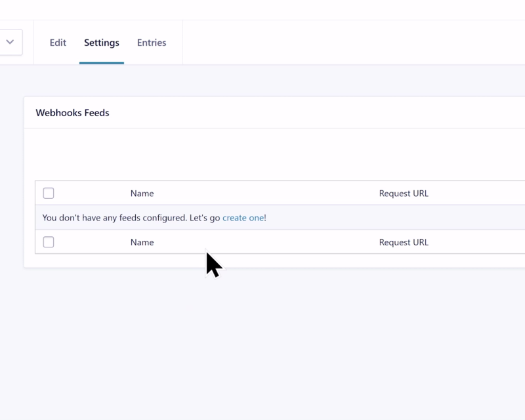Tick the select-all checkbox in table header
525x420 pixels.
[x=49, y=193]
